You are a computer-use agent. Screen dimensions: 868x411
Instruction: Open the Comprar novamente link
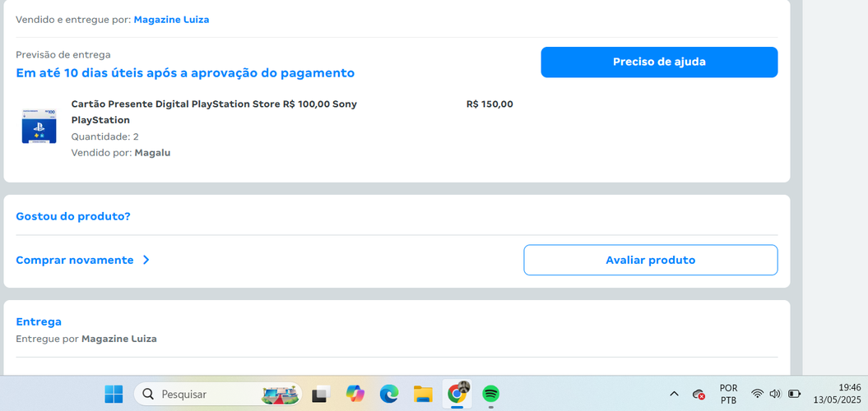75,260
